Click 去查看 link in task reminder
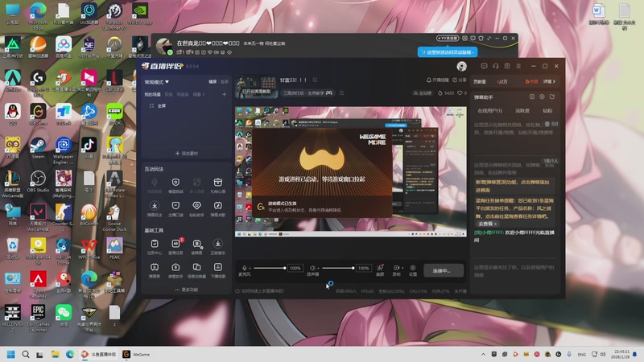This screenshot has height=362, width=644. click(487, 224)
